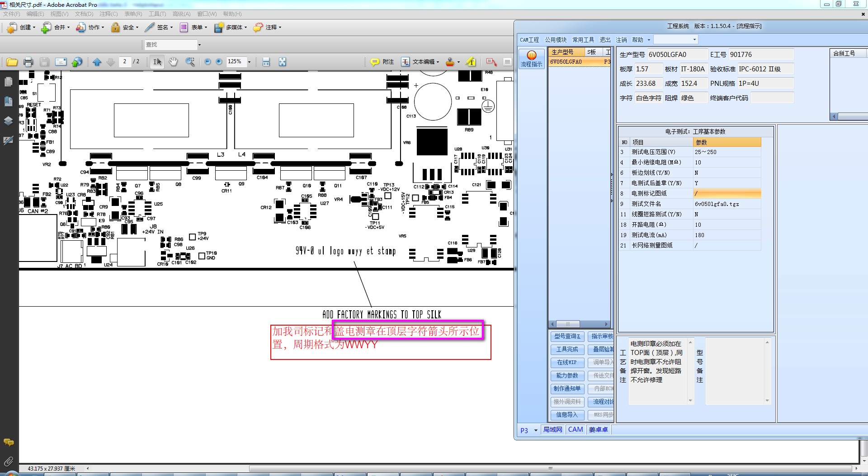Click the 流程指示 orange icon button
Screen dimensions: 868x476
[531, 59]
